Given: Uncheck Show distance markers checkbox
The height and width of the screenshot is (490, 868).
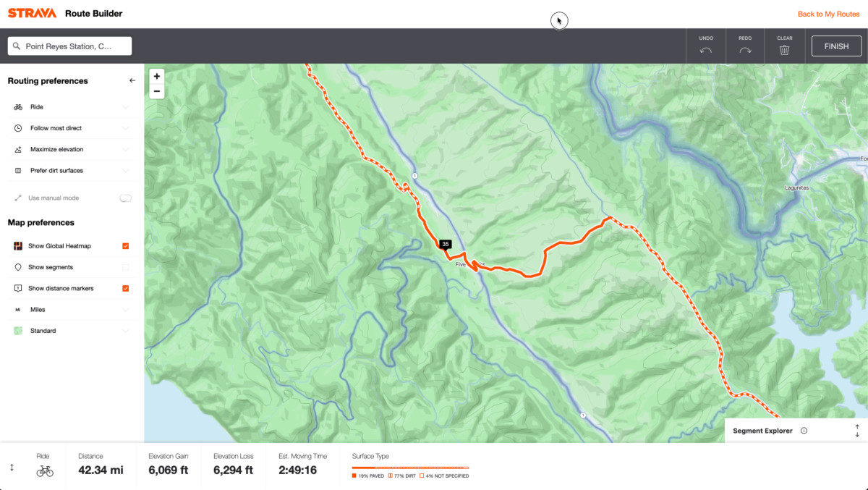Looking at the screenshot, I should click(x=126, y=288).
